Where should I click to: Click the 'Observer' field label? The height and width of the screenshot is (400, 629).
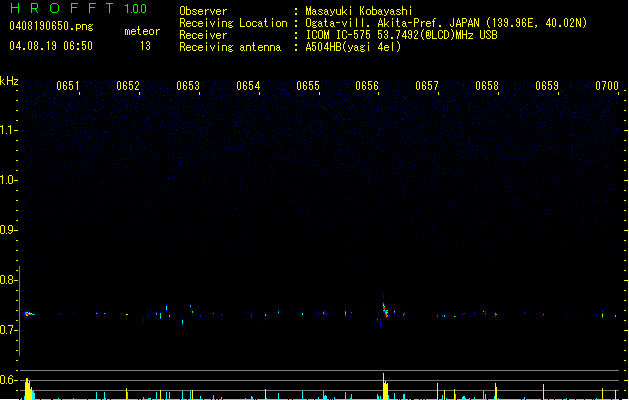point(203,11)
